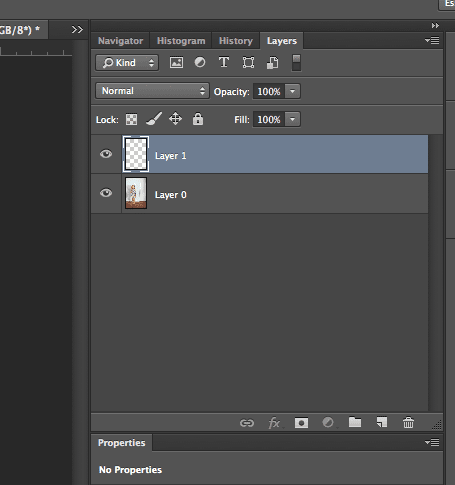Open the fx layer style menu
This screenshot has width=455, height=485.
click(274, 423)
